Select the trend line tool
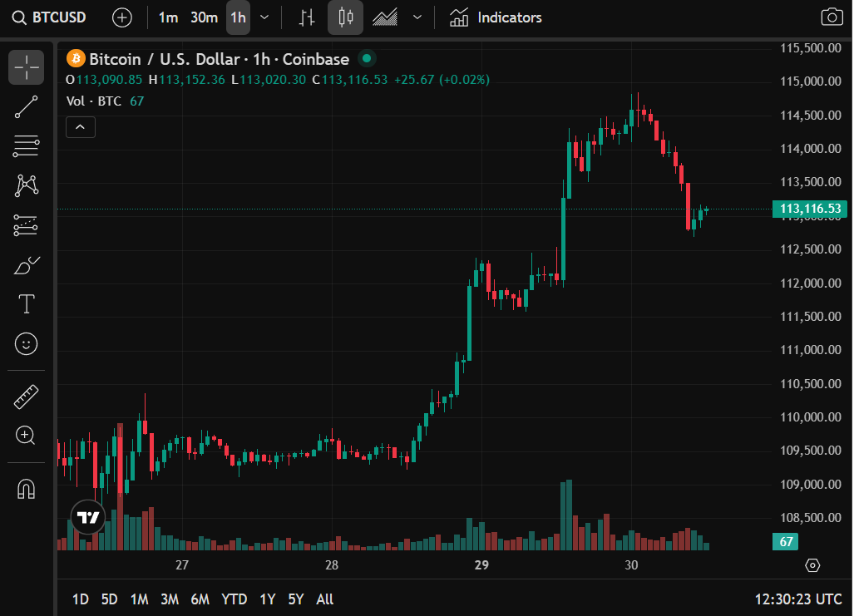The image size is (854, 616). [26, 106]
